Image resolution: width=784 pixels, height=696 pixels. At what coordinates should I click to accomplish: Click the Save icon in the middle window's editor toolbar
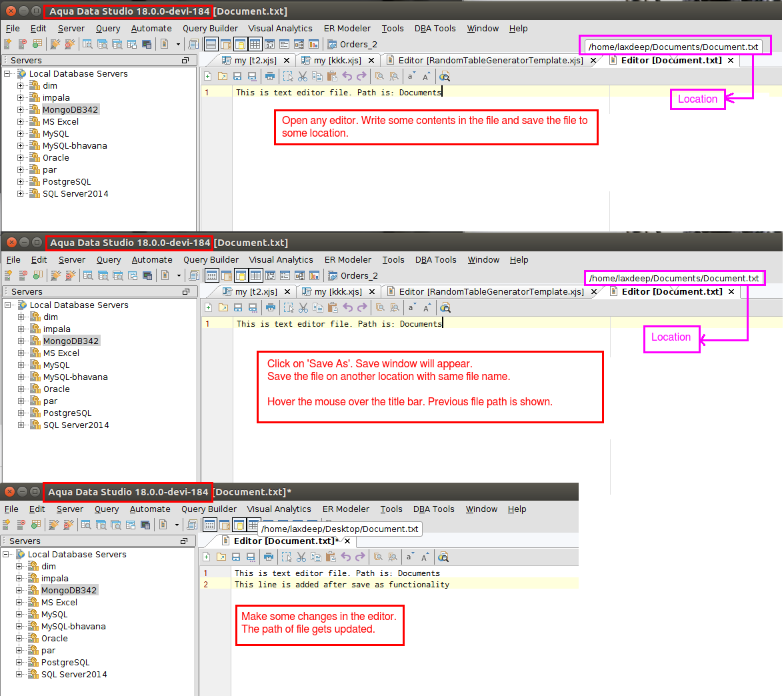pyautogui.click(x=238, y=308)
